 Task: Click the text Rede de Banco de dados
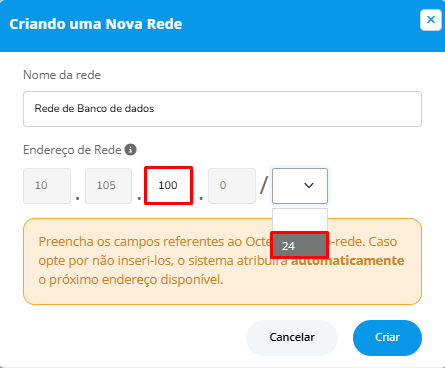tap(94, 108)
